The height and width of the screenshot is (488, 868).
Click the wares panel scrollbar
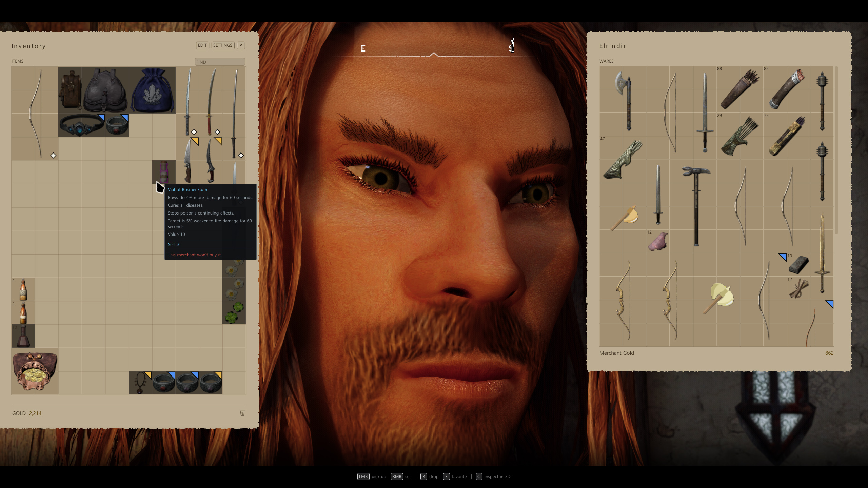click(x=836, y=150)
